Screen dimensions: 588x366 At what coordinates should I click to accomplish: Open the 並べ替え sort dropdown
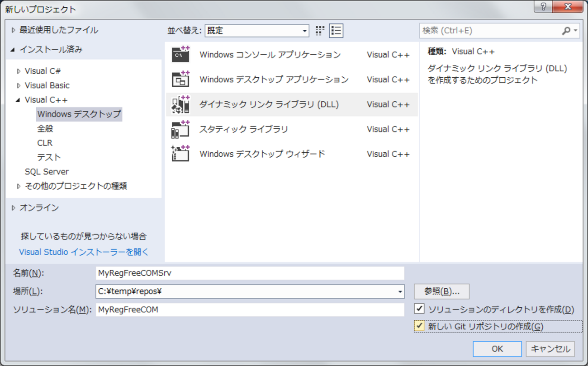(x=257, y=31)
